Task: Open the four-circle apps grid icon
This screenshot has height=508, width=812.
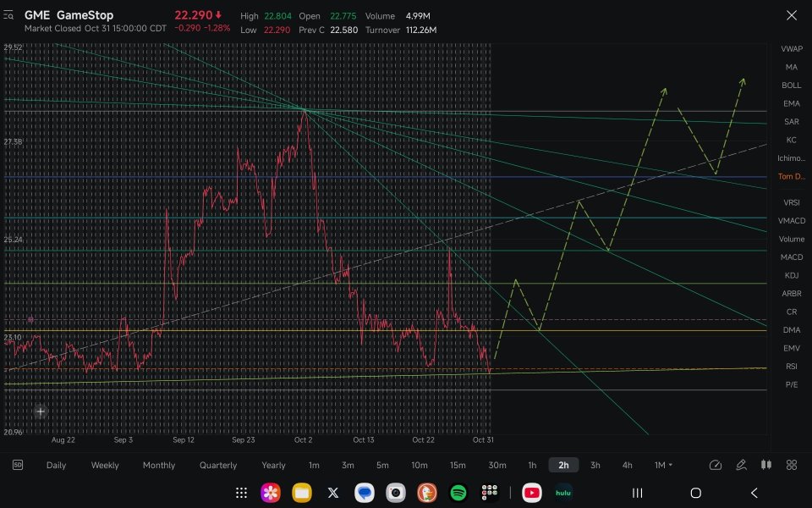Action: [x=792, y=465]
